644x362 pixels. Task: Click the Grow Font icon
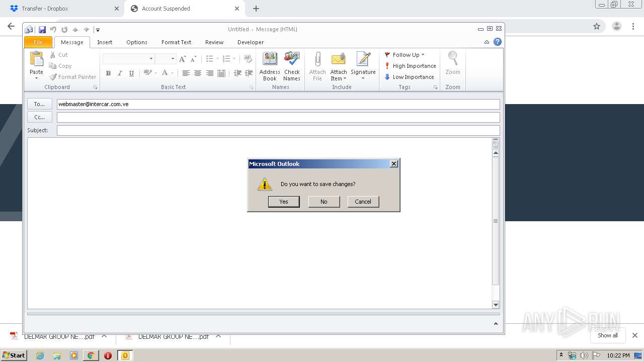[182, 59]
